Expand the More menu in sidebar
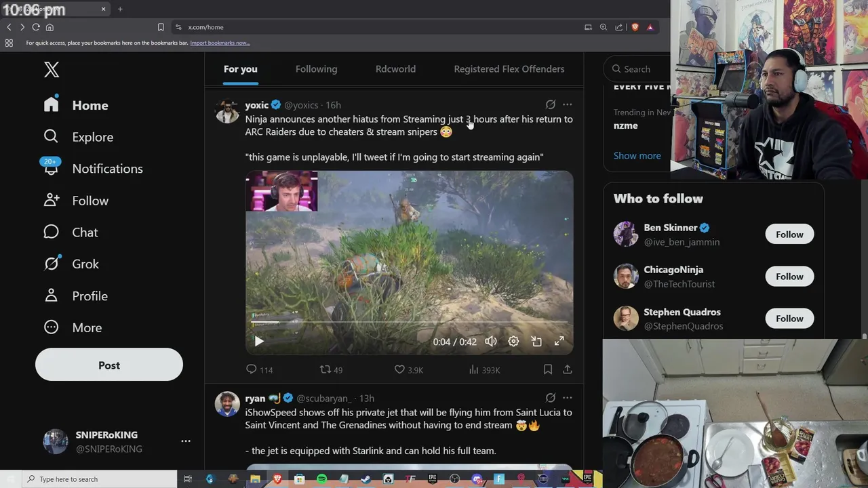This screenshot has width=868, height=488. tap(73, 327)
